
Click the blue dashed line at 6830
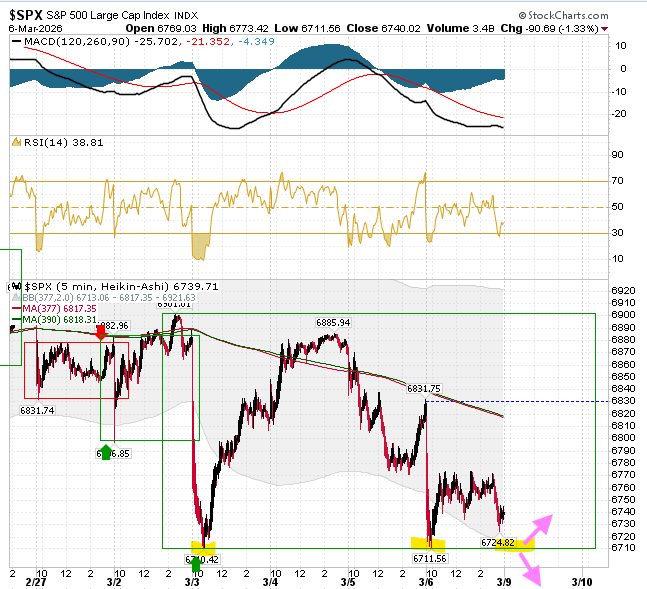click(517, 401)
